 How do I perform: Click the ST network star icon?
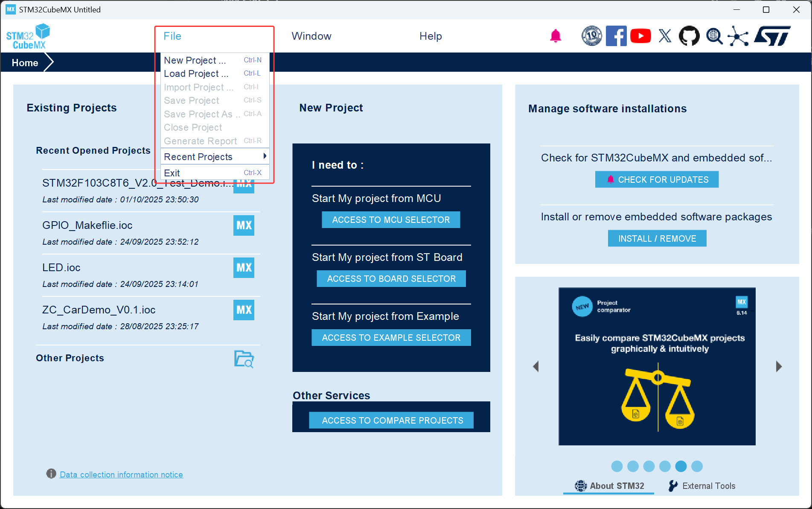(738, 36)
